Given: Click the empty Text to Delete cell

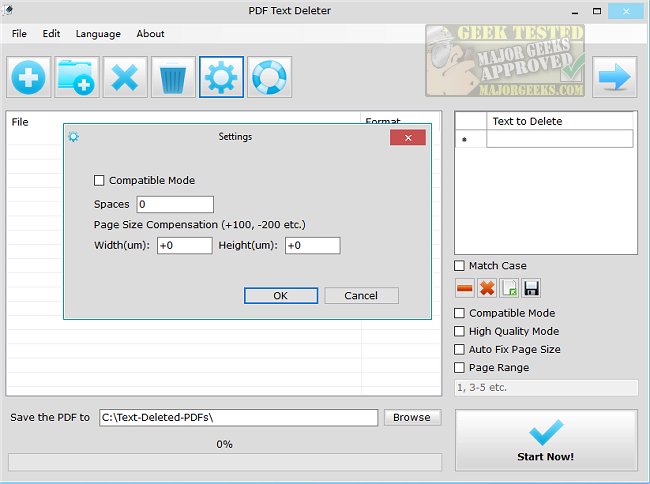Looking at the screenshot, I should (560, 139).
